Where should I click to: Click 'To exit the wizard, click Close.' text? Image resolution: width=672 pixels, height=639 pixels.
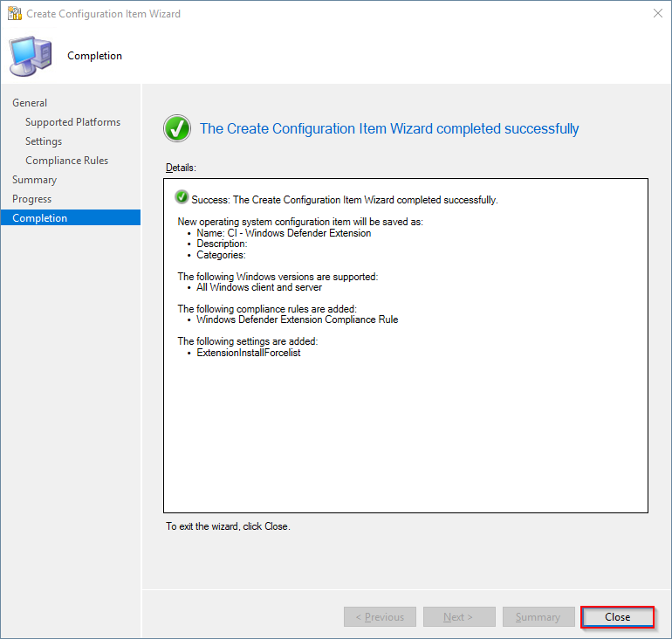click(228, 526)
